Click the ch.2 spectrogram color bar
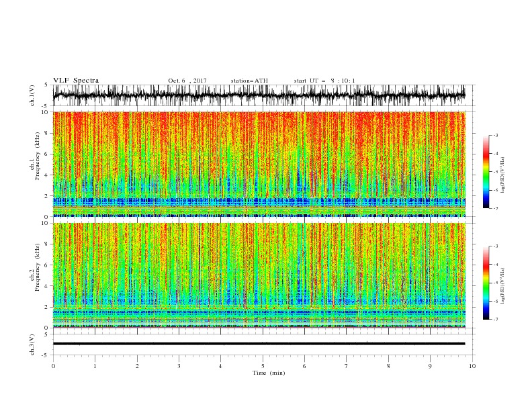This screenshot has width=532, height=411. coord(486,283)
